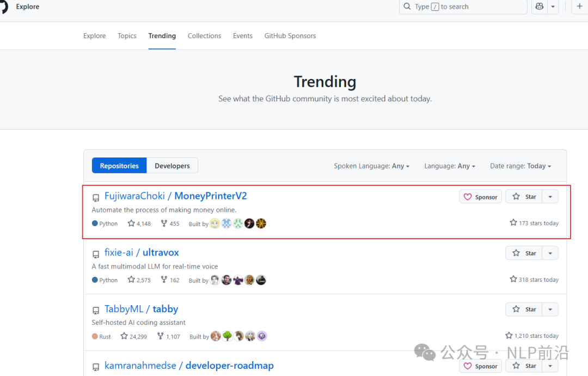Click the repo icon beside MoneyPrinterV2
The height and width of the screenshot is (376, 588).
coord(96,197)
